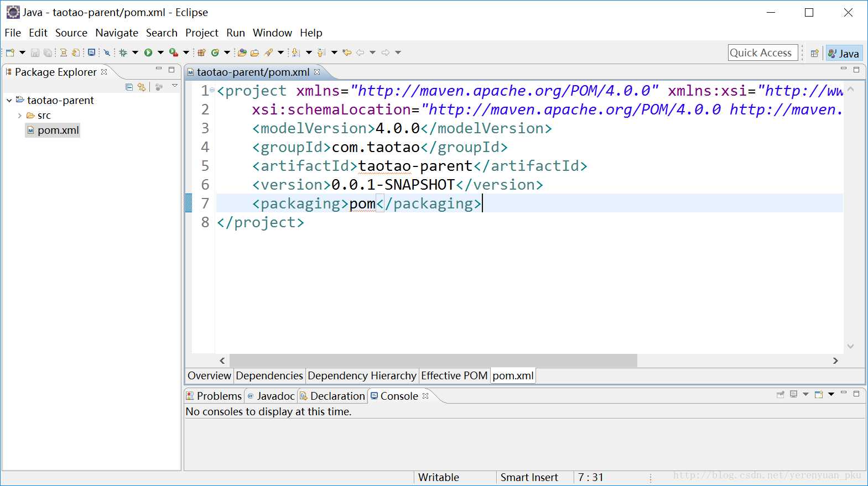Close the taotao-parent/pom.xml editor tab
Image resolution: width=868 pixels, height=486 pixels.
pos(317,72)
